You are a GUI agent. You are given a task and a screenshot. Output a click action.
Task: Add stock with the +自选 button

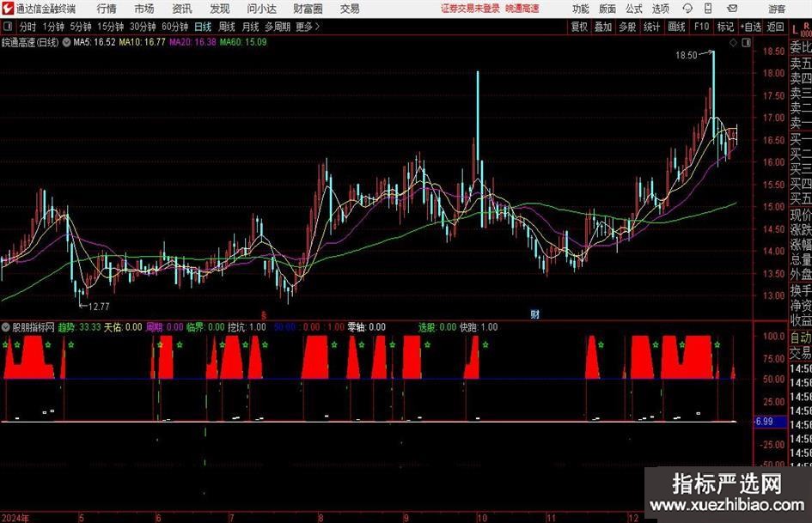click(x=751, y=27)
